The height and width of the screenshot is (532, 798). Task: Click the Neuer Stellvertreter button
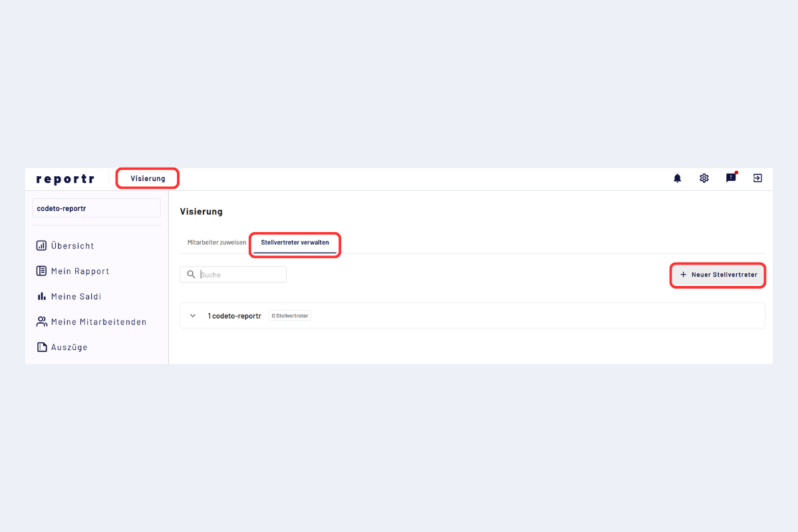[718, 275]
